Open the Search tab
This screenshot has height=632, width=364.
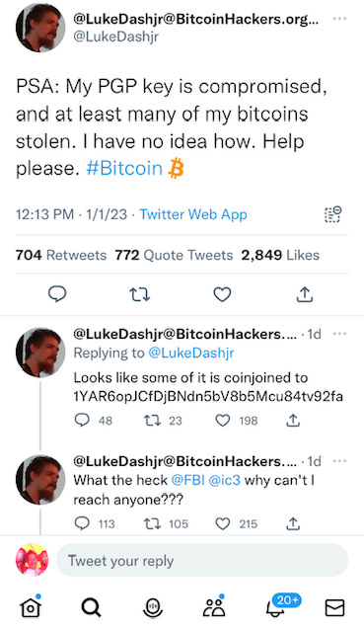pos(92,607)
